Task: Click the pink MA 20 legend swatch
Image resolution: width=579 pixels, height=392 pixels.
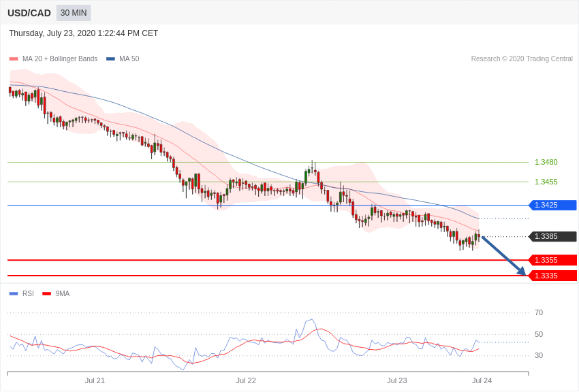Action: 14,59
